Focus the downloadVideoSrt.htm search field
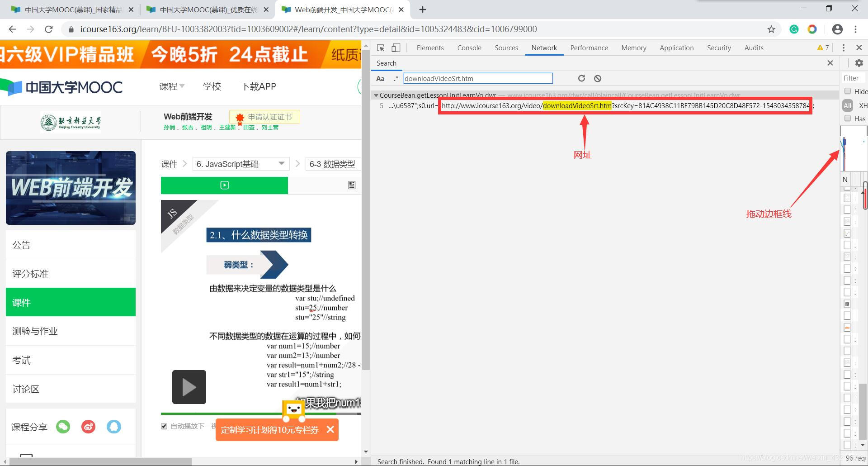Screen dimensions: 868x466 (478, 78)
